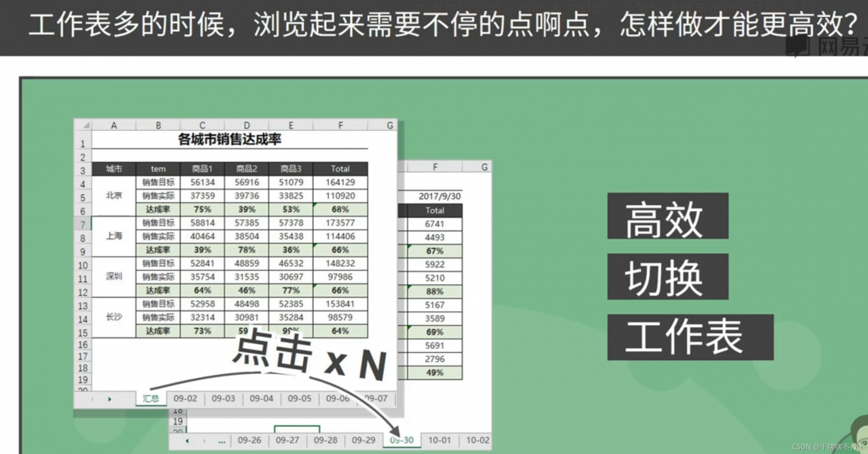Click the select-all corner of the front sheet
This screenshot has width=868, height=454.
(83, 126)
